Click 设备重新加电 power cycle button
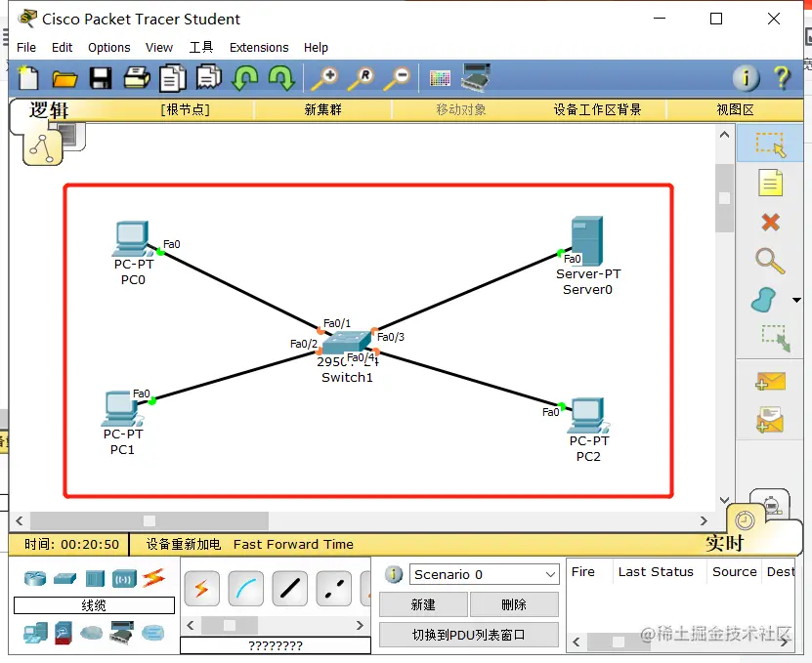This screenshot has height=663, width=812. click(184, 544)
